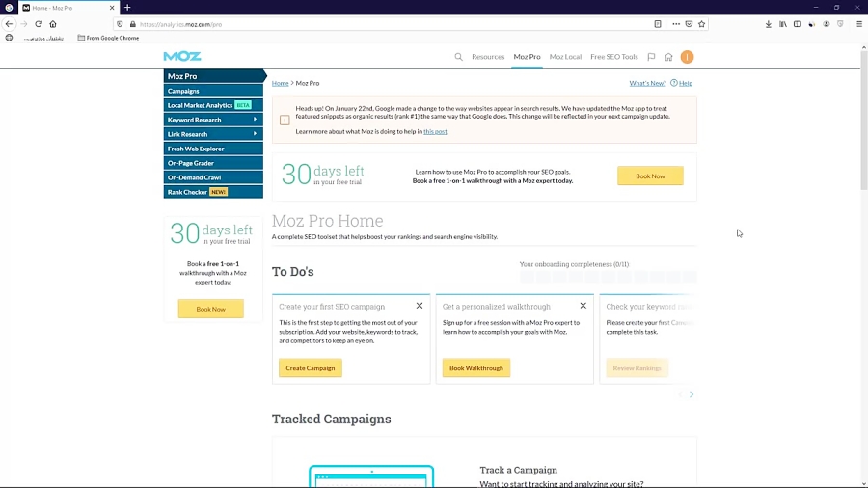Click the flag notifications icon in Moz header
Viewport: 868px width, 488px height.
click(x=651, y=57)
